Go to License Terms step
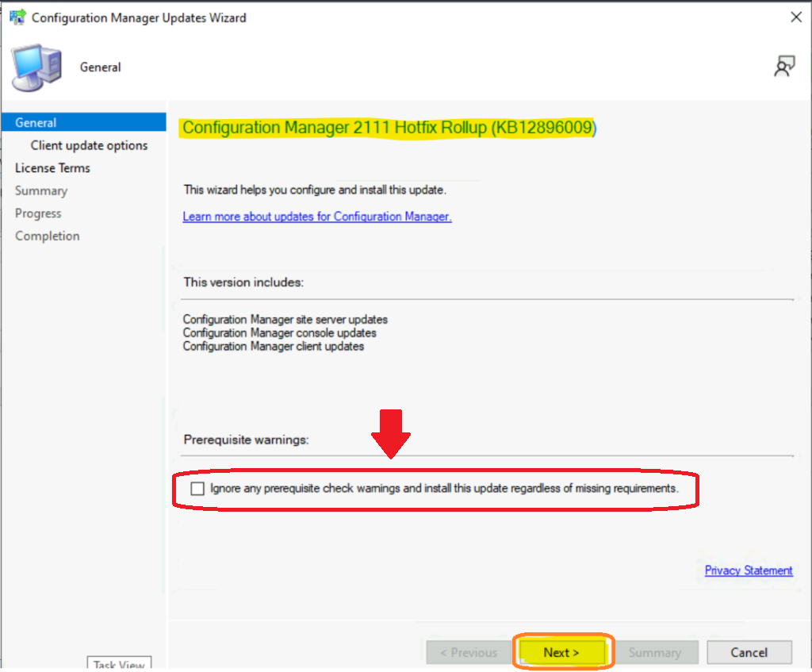The image size is (812, 672). 52,168
